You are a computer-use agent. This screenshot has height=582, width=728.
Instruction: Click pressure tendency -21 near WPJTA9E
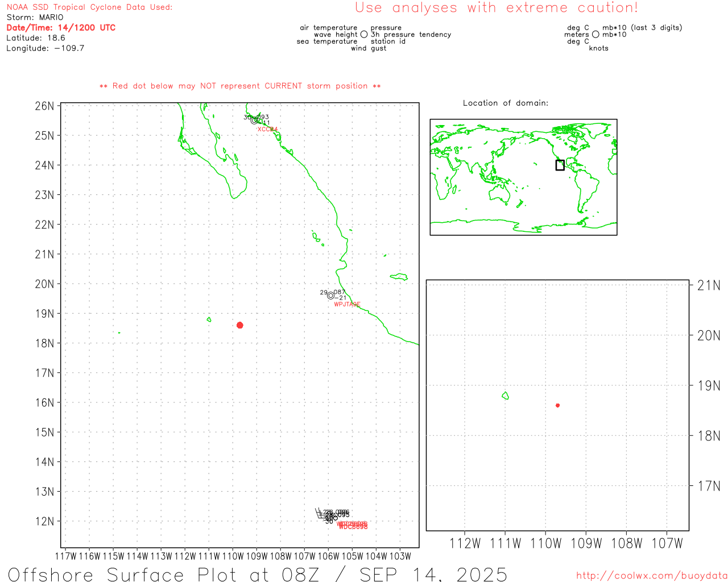point(340,298)
